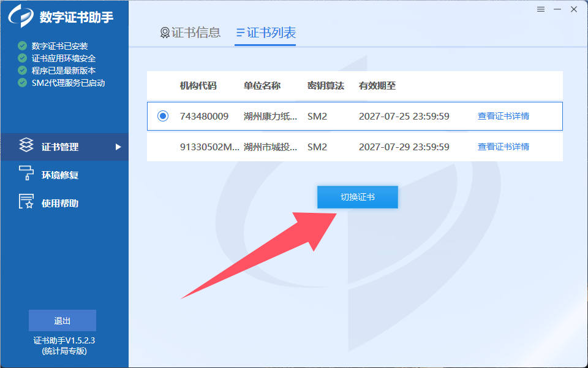The height and width of the screenshot is (368, 588).
Task: Click the 环境修复 paint roller icon
Action: pos(26,174)
